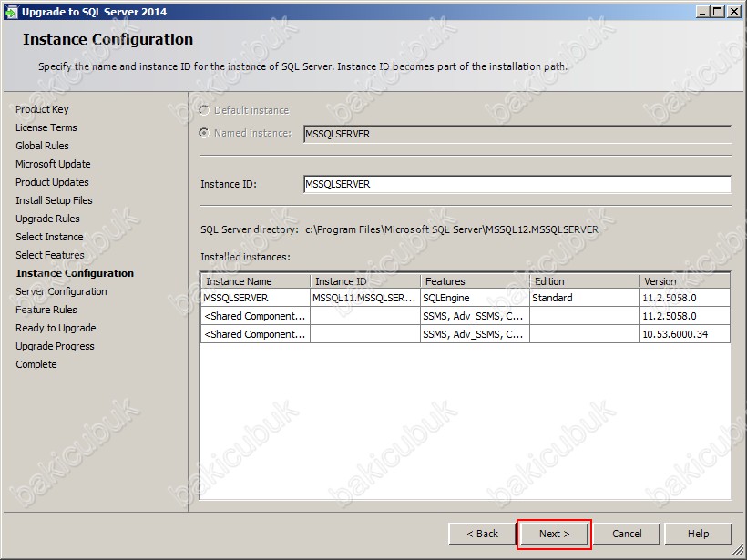The height and width of the screenshot is (560, 747).
Task: Click the Standard edition cell
Action: (x=584, y=298)
